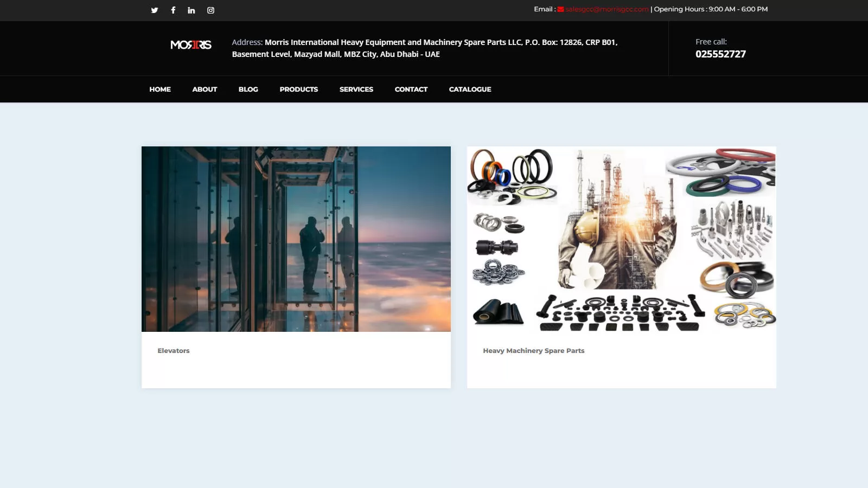868x488 pixels.
Task: Open the Instagram account icon
Action: [x=210, y=10]
